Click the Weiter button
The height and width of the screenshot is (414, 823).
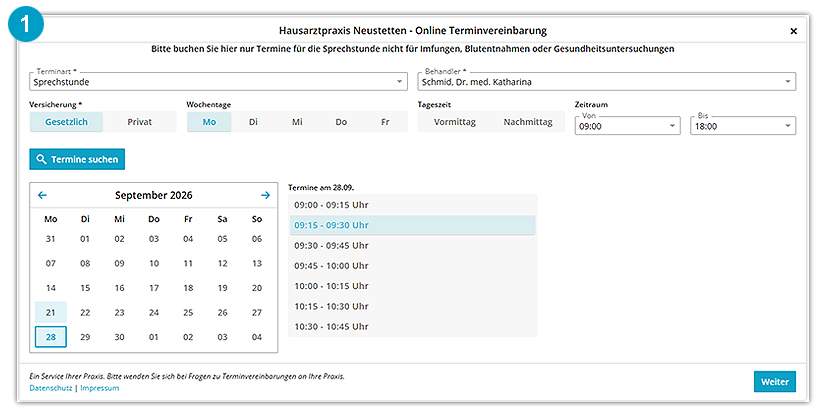[x=775, y=382]
